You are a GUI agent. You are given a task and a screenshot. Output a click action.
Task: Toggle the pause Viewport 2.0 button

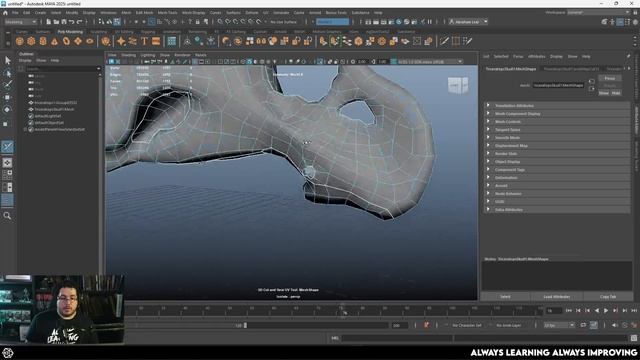click(x=429, y=22)
